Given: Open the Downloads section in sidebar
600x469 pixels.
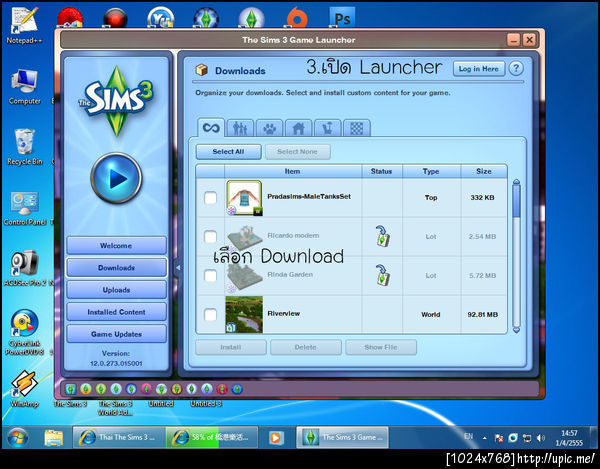Looking at the screenshot, I should [x=116, y=268].
